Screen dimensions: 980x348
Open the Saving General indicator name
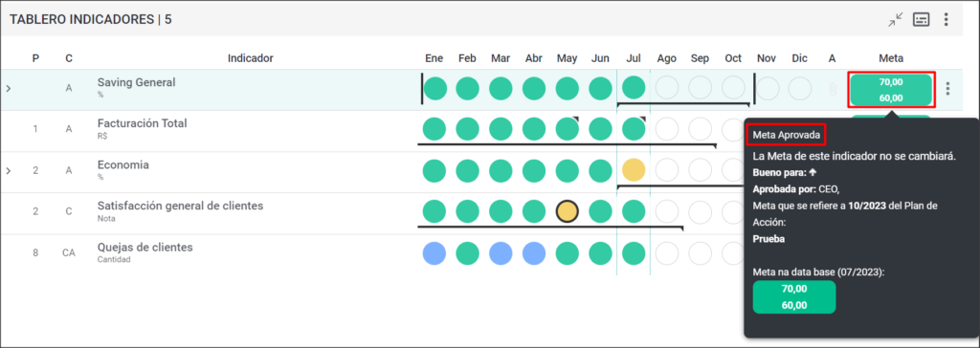coord(136,82)
